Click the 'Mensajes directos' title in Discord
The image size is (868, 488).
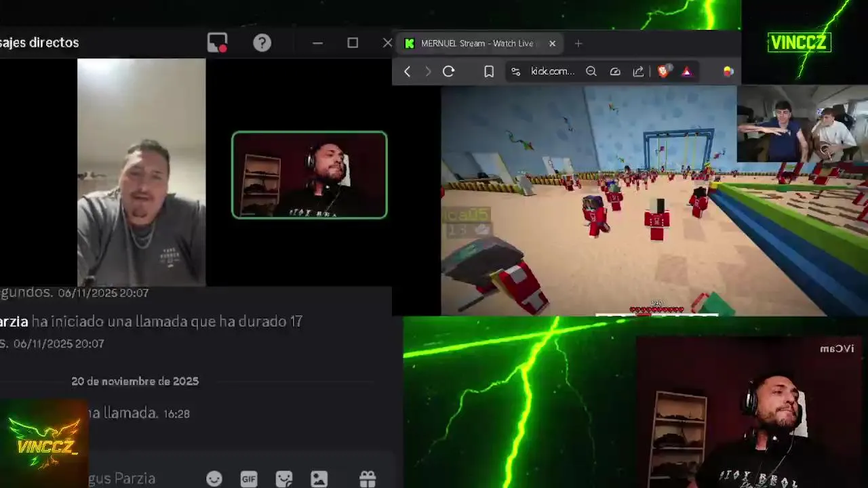(39, 43)
